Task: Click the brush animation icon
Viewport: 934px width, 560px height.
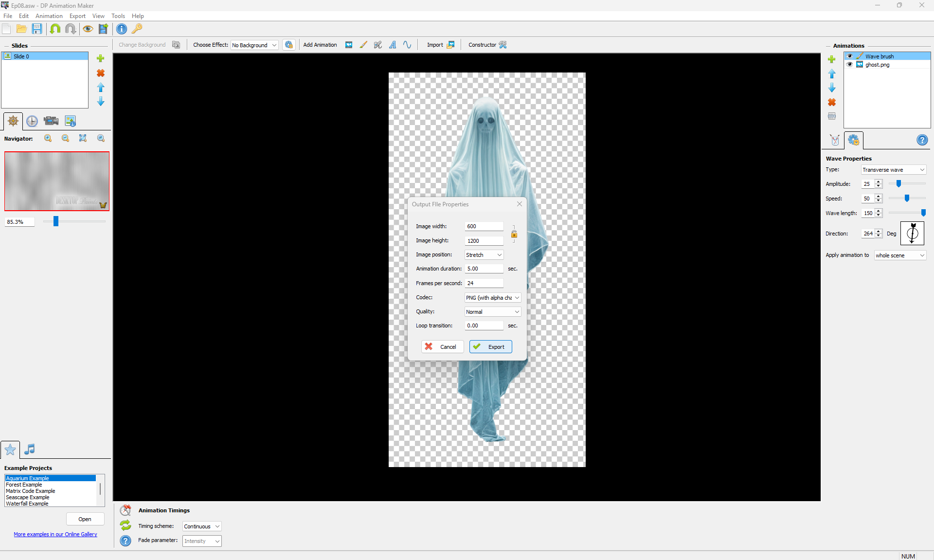Action: tap(363, 45)
